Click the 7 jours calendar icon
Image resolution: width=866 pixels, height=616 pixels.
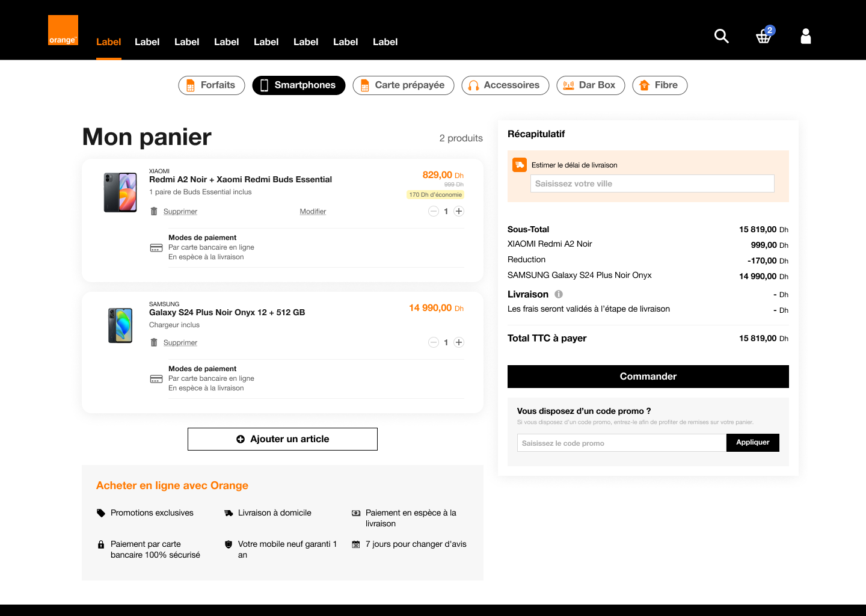click(x=356, y=544)
